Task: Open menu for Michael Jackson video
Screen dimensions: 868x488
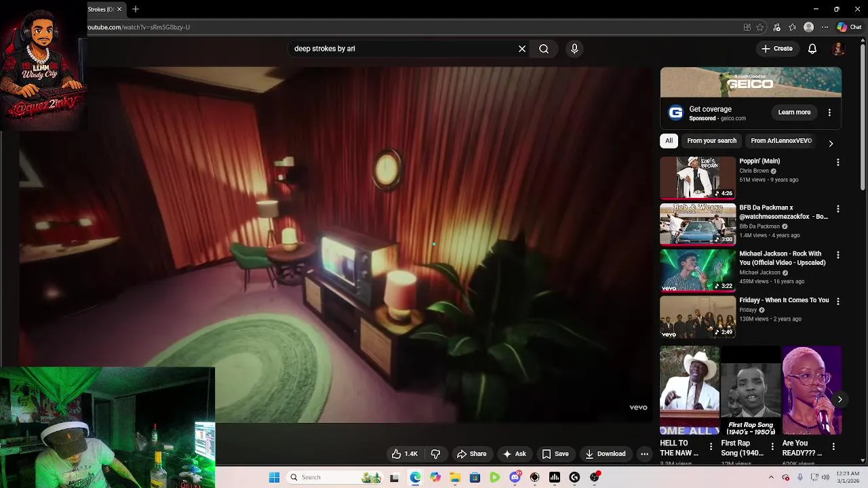Action: coord(837,255)
